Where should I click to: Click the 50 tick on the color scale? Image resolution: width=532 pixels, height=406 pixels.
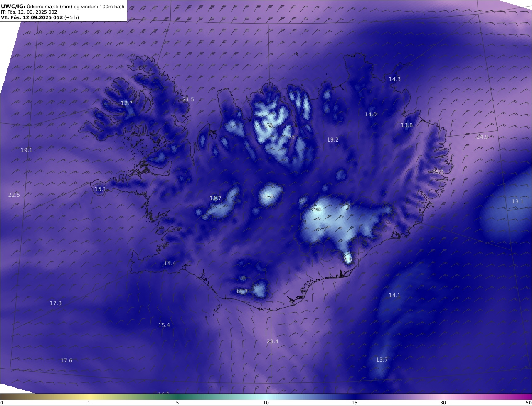tap(529, 403)
